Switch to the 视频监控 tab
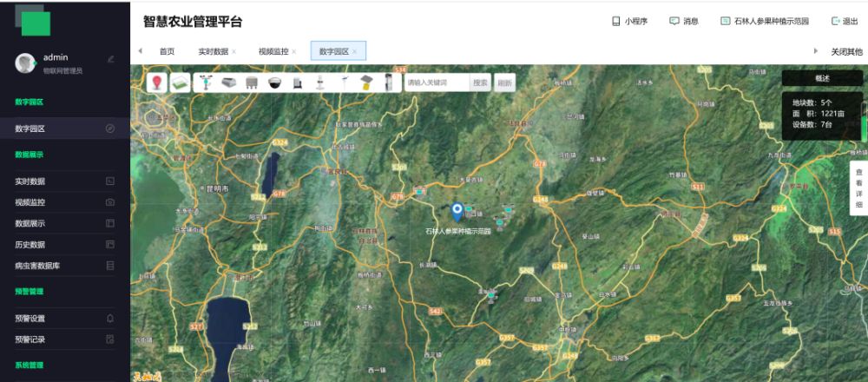 (273, 51)
